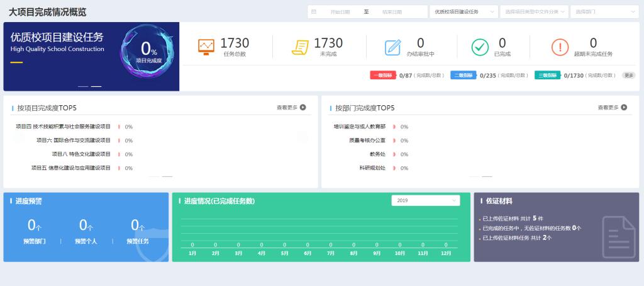Click play arrow icon beside 按部门完成度 查看更多
Image resolution: width=644 pixels, height=286 pixels.
click(624, 107)
